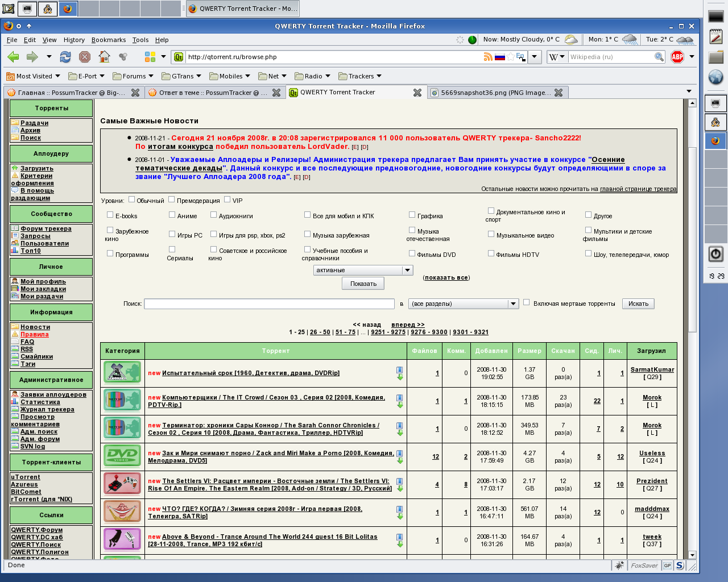Check the Аниме category box
The height and width of the screenshot is (582, 728).
172,215
